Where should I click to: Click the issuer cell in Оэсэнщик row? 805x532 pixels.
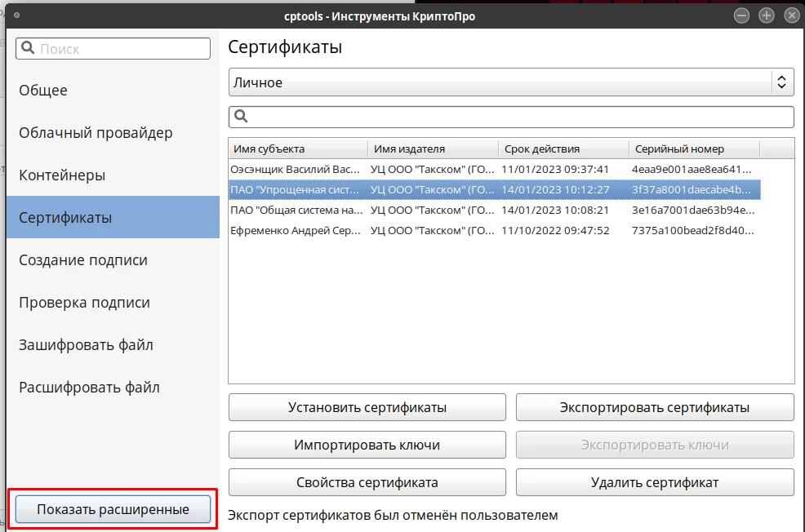coord(432,169)
